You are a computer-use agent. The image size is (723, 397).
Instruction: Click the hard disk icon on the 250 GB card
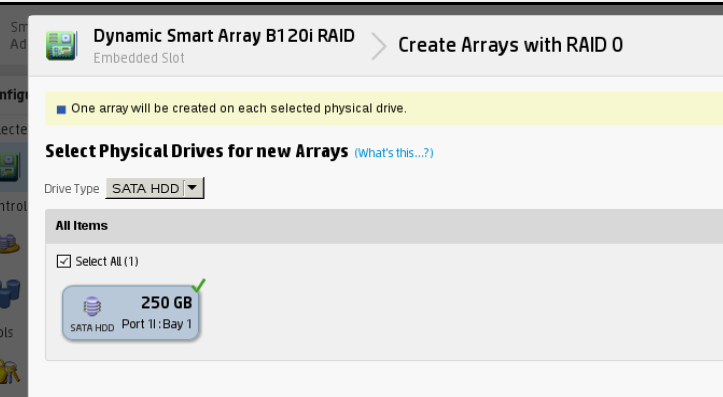(x=92, y=307)
